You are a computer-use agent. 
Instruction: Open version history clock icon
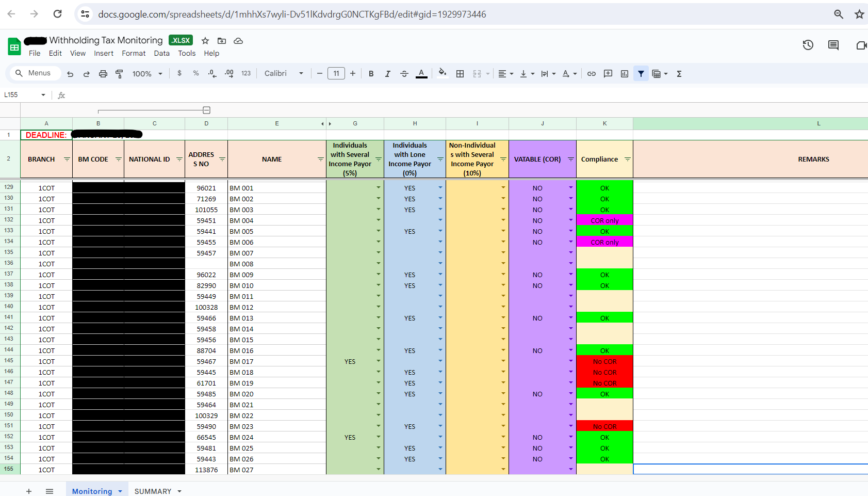(808, 45)
